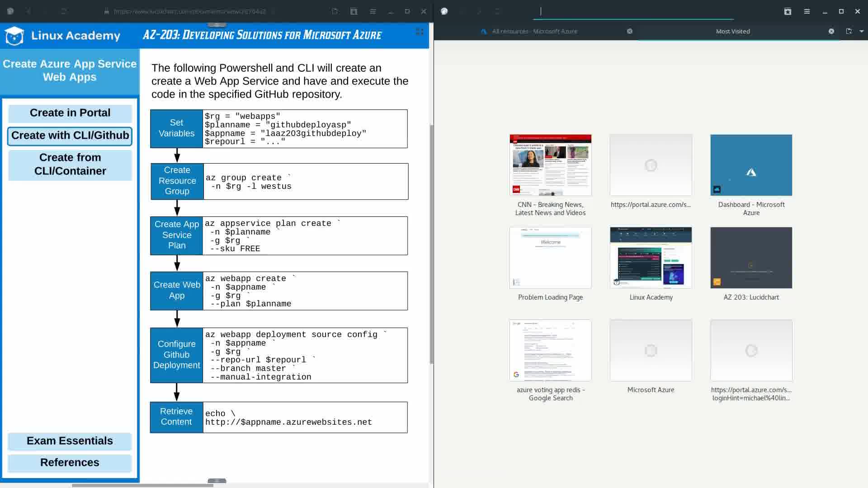Click the Create in Portal button
The height and width of the screenshot is (488, 868).
click(x=70, y=113)
